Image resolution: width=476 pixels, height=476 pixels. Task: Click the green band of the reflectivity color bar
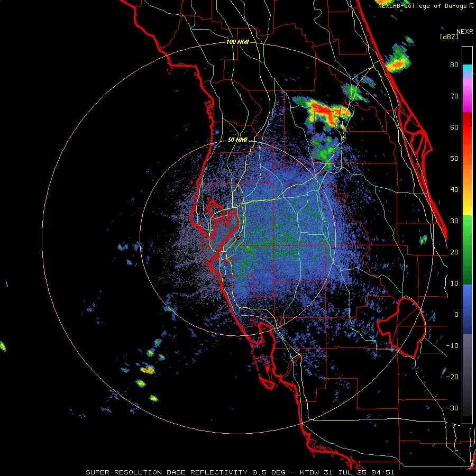point(467,250)
